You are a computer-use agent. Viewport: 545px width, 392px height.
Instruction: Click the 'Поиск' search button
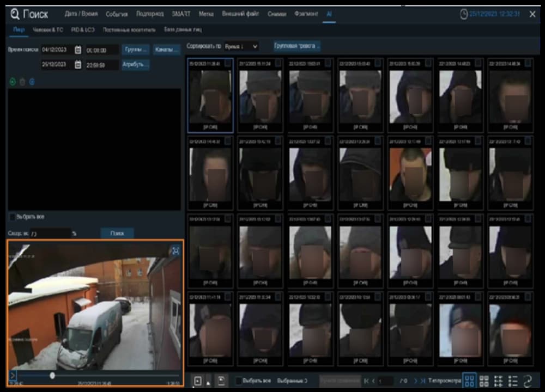[117, 234]
